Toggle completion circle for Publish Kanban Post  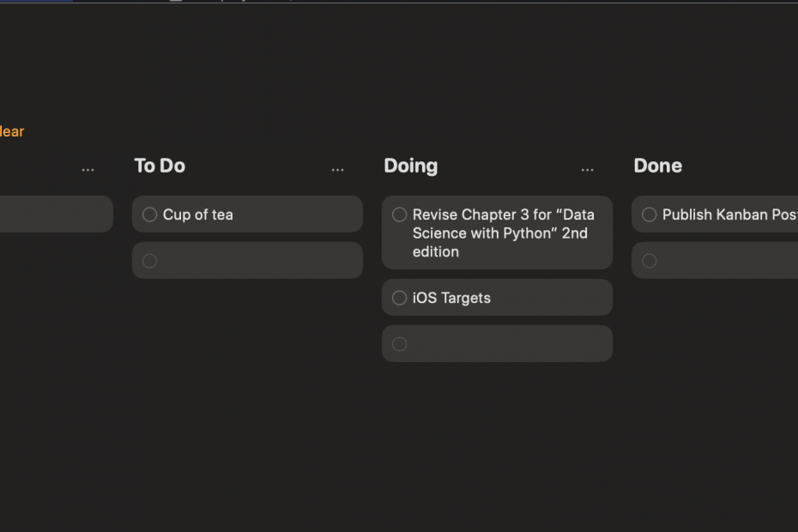[649, 215]
